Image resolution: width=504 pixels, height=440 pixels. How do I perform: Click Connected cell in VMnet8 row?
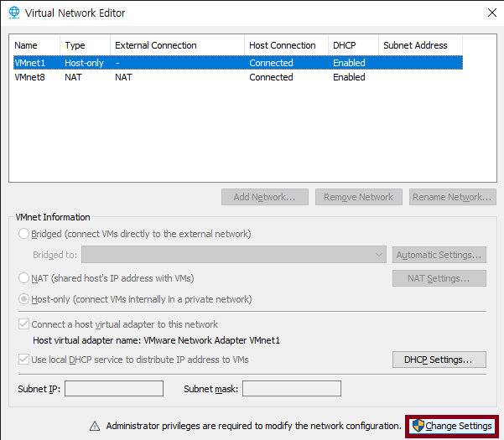click(271, 77)
